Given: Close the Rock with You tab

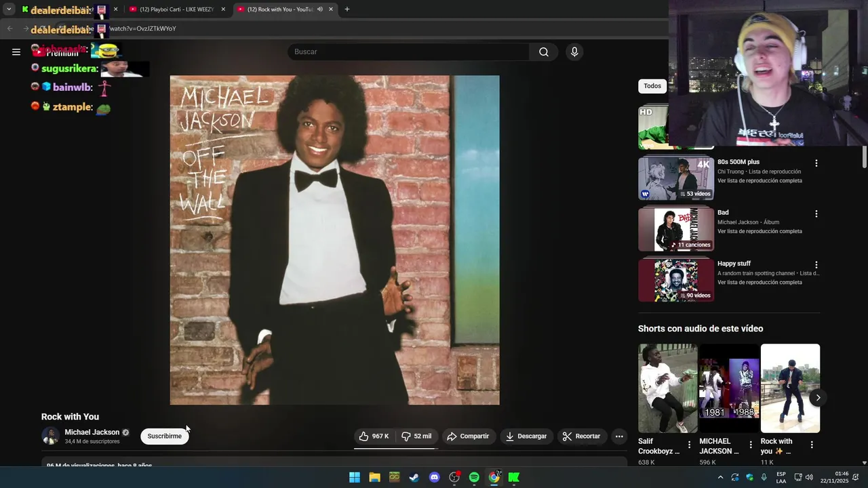Looking at the screenshot, I should pos(331,9).
